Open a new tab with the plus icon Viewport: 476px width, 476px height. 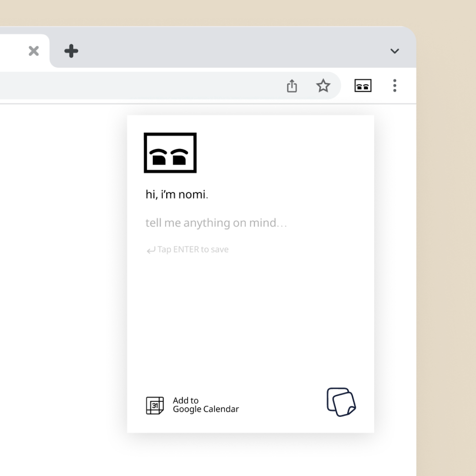point(71,51)
